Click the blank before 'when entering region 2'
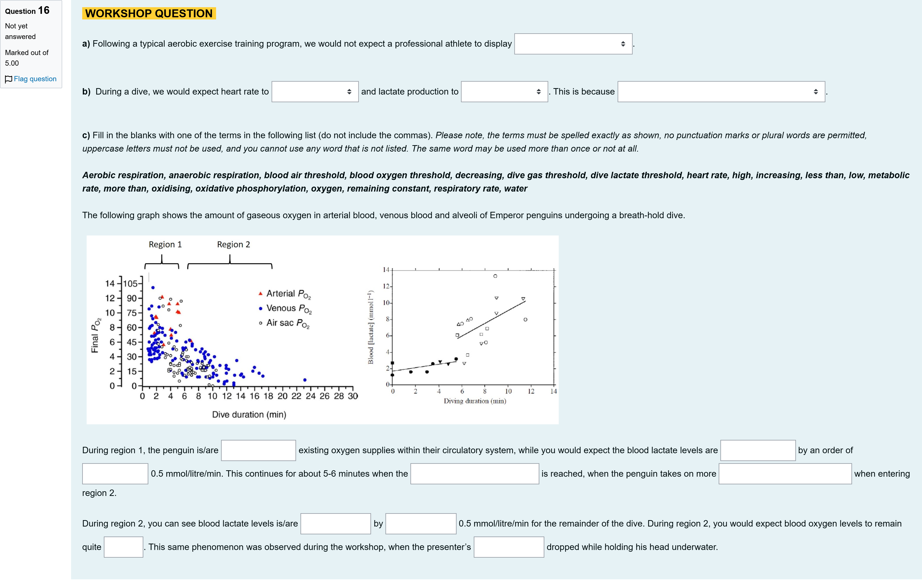922x588 pixels. pos(785,474)
